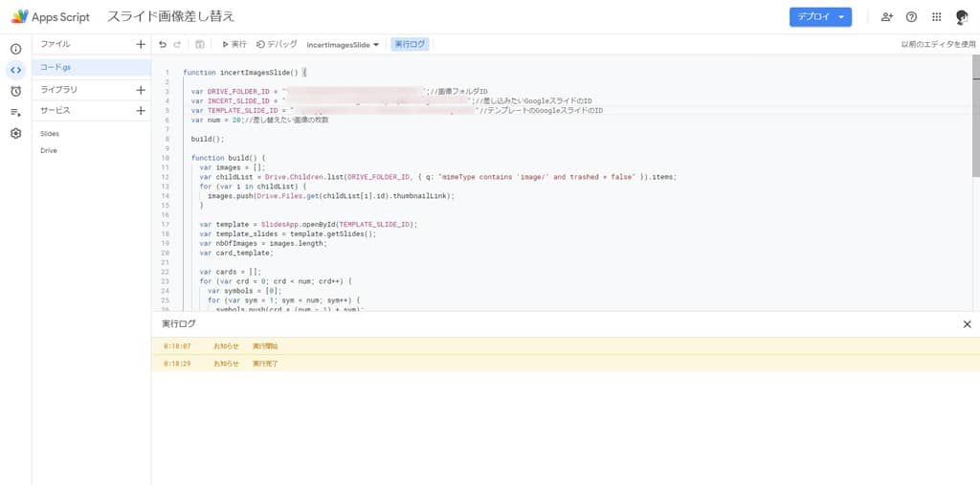Click code line var images = [];

pos(233,167)
